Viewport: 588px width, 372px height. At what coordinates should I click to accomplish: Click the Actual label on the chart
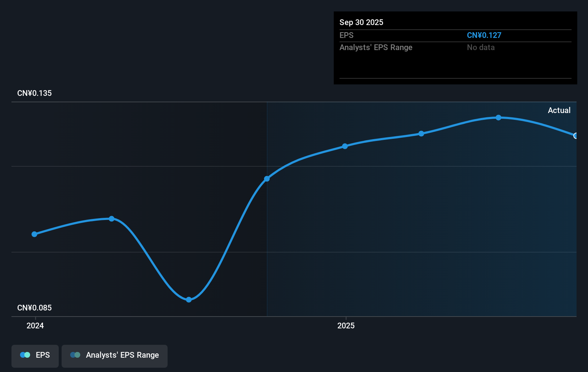pos(559,111)
